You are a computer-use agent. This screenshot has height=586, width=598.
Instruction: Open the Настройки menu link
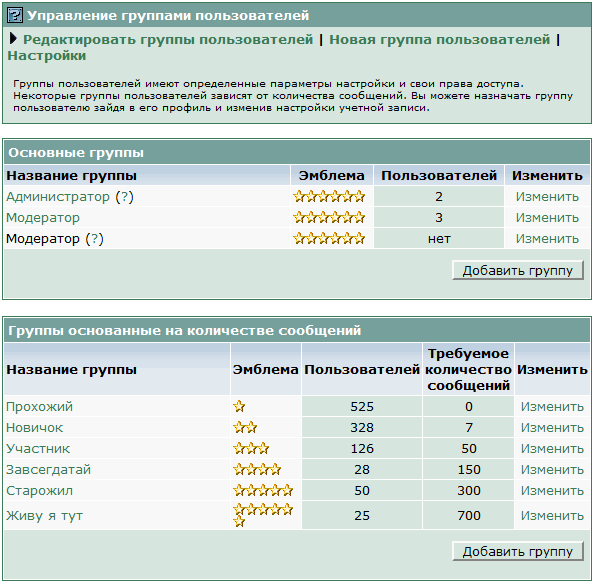tap(47, 56)
